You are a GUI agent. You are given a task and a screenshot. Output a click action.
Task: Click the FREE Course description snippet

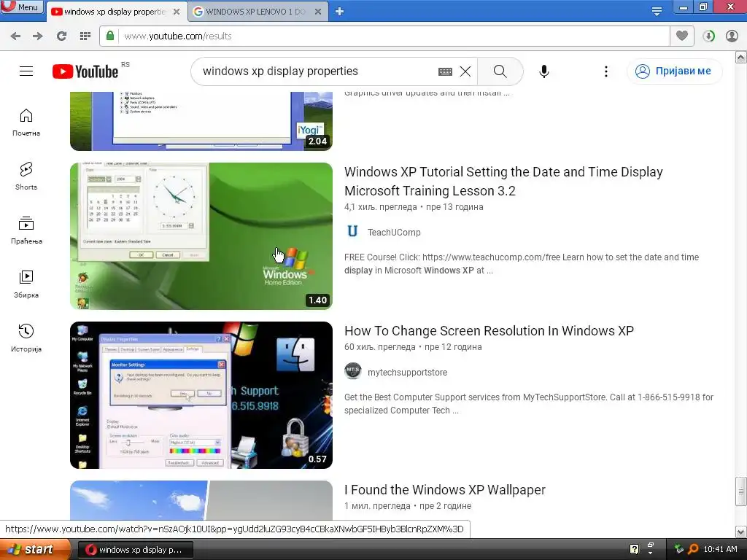pyautogui.click(x=522, y=264)
